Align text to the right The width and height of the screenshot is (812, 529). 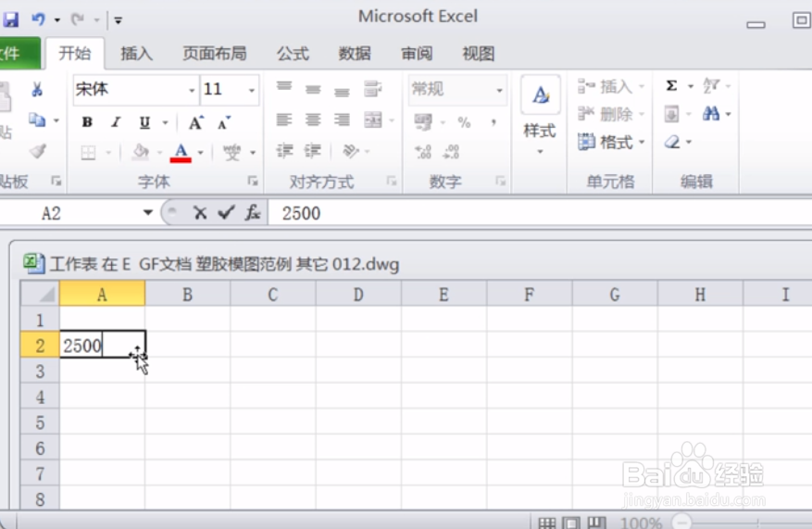pyautogui.click(x=342, y=120)
